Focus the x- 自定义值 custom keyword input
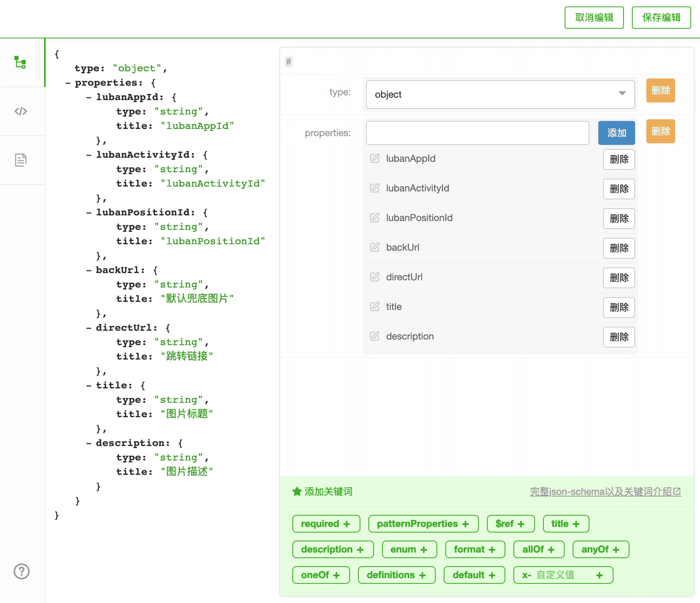700x603 pixels. (563, 575)
